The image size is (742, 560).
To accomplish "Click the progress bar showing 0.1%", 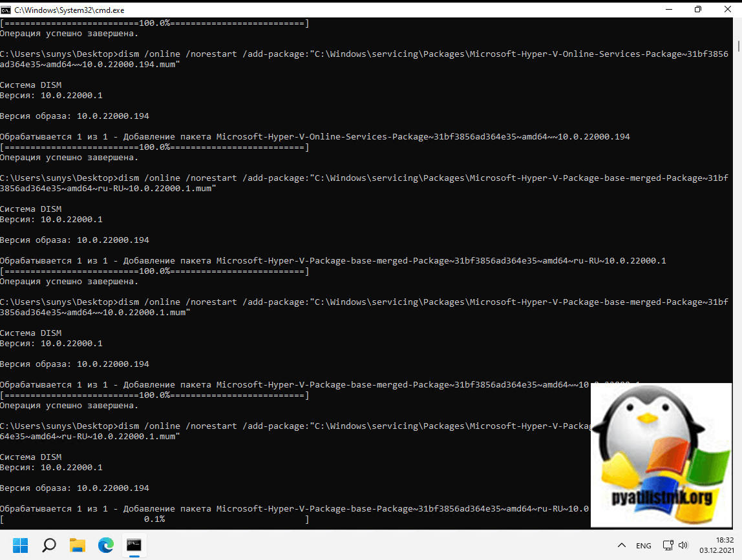I will [x=155, y=519].
